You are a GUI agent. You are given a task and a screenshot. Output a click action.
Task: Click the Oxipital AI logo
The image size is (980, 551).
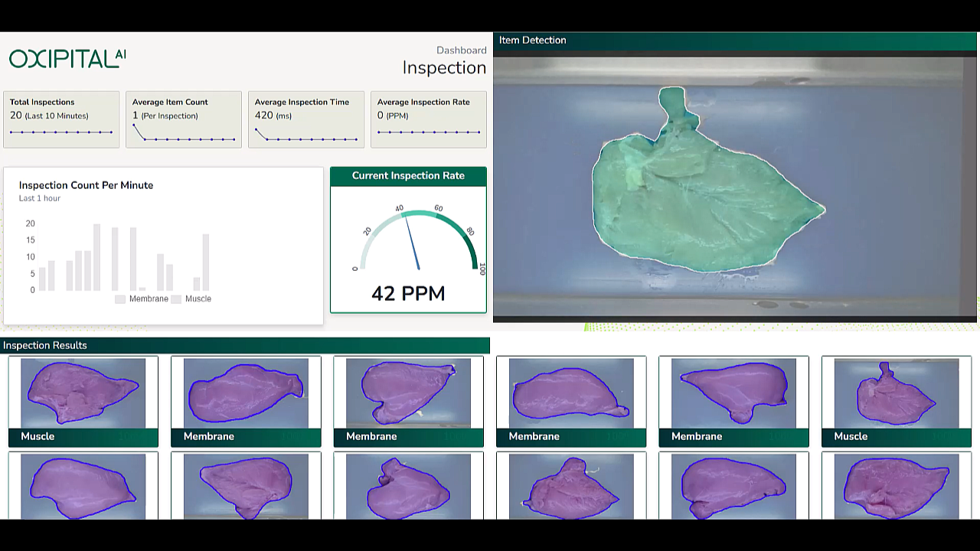coord(67,58)
